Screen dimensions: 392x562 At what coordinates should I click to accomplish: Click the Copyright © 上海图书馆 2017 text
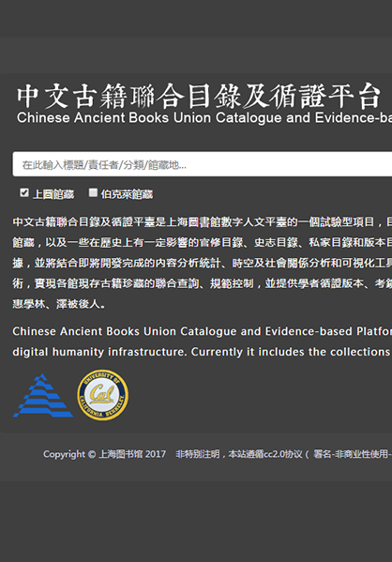[x=105, y=454]
